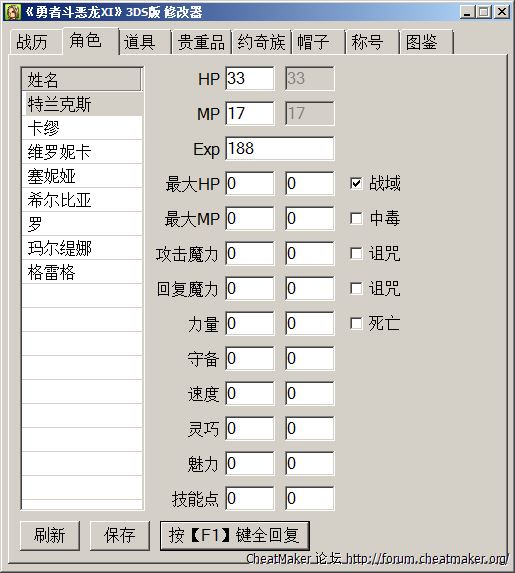
Task: Click the 保存 button
Action: (120, 535)
